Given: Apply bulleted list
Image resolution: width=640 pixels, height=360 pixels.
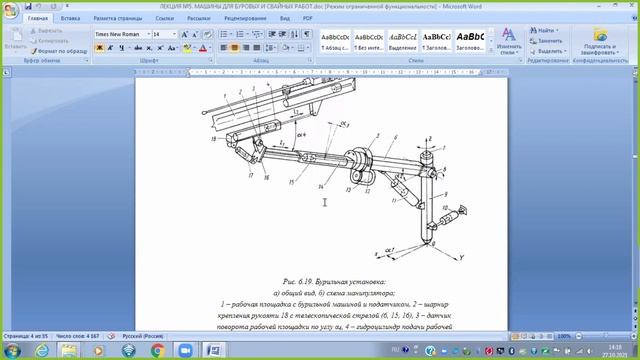Looking at the screenshot, I should tap(225, 34).
